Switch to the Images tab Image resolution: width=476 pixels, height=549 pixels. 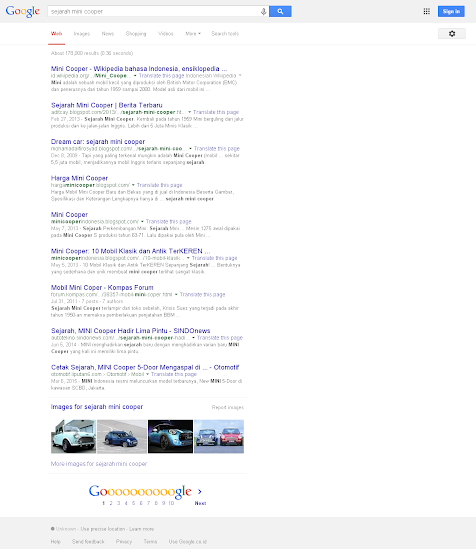tap(82, 34)
